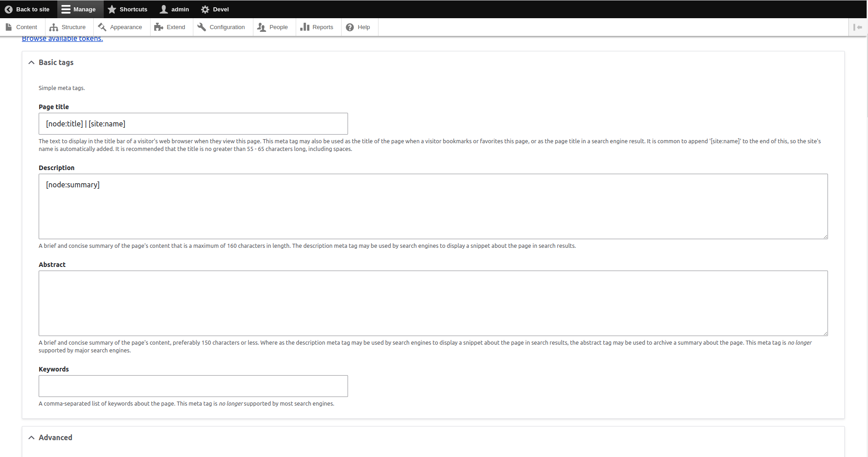Click the Extend puzzle piece icon
Image resolution: width=868 pixels, height=457 pixels.
pyautogui.click(x=159, y=27)
